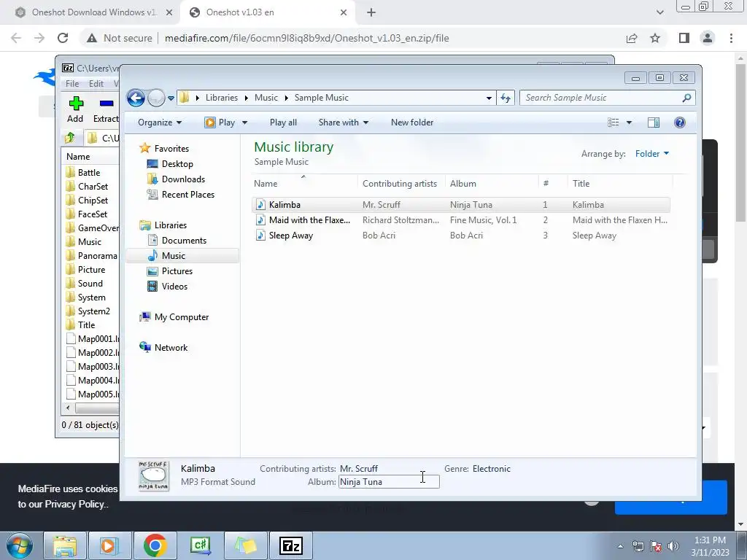Click the Ninja Tuna album field
This screenshot has width=747, height=560.
point(389,482)
